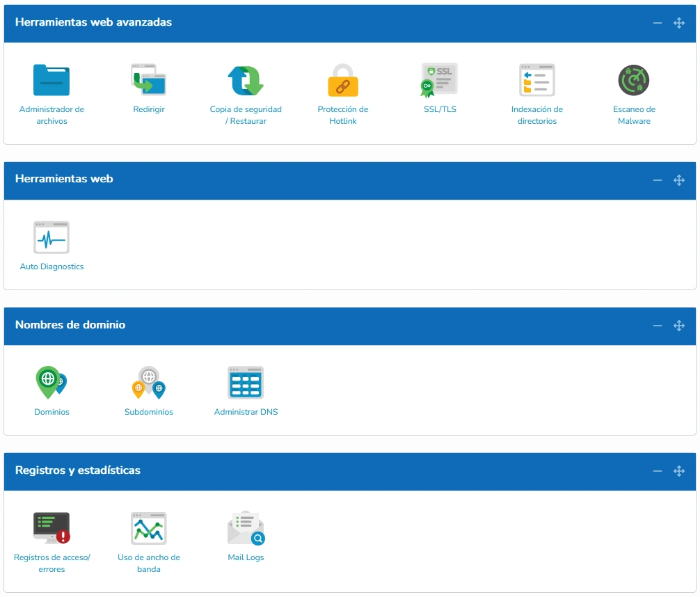
Task: Open the Uso de ancho de banda chart icon
Action: (149, 528)
